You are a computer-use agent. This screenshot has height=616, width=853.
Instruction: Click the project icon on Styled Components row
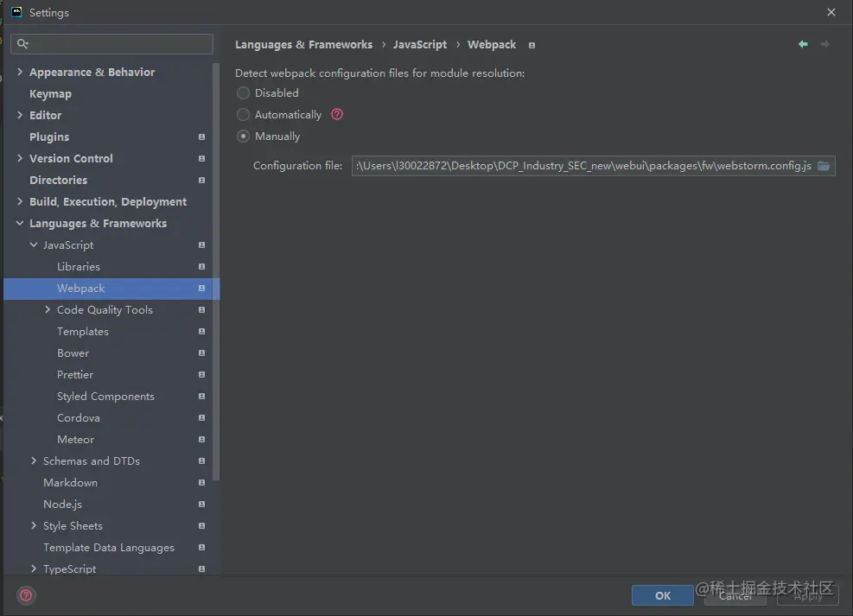202,397
